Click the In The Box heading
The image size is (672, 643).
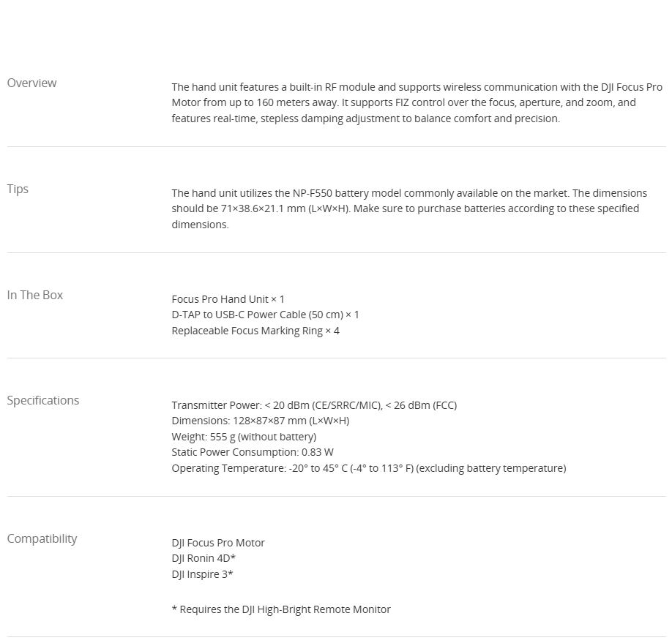(x=35, y=295)
